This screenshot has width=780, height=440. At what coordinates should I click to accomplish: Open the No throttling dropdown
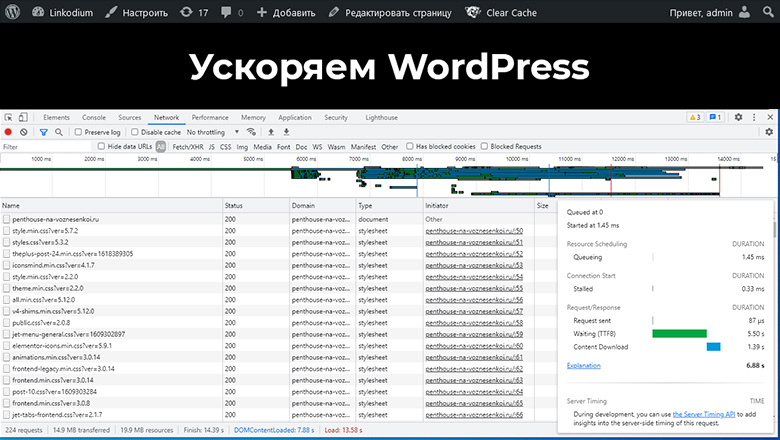[212, 132]
